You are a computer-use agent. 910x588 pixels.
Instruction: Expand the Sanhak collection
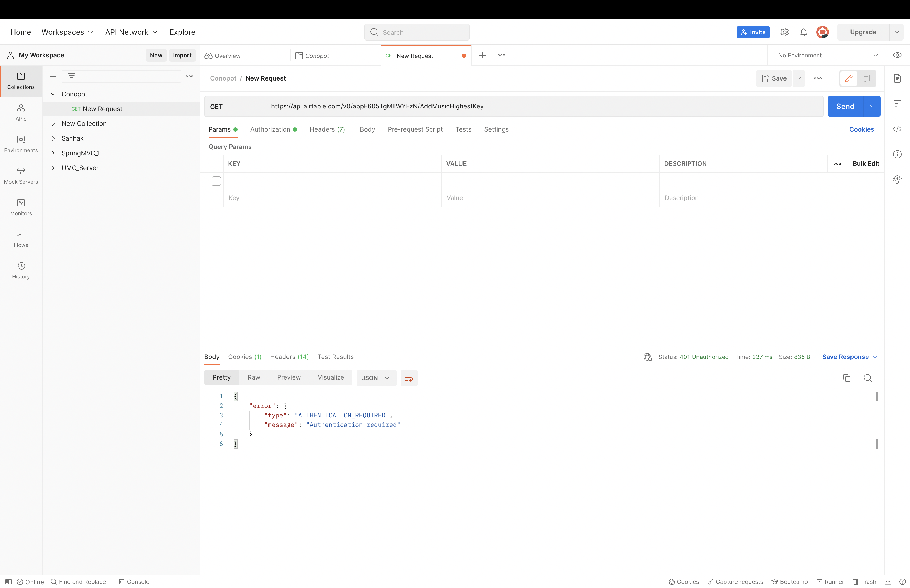(x=53, y=138)
